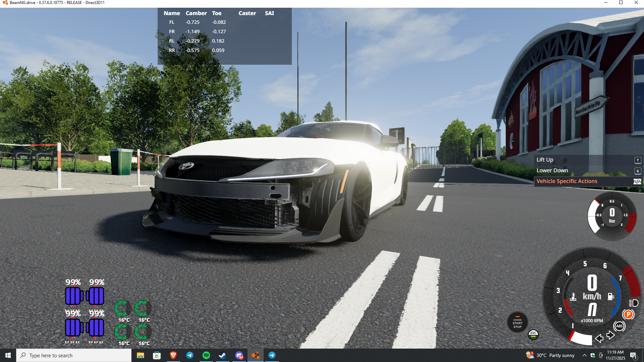Click the ABS indicator icon
This screenshot has width=644, height=362.
(619, 326)
